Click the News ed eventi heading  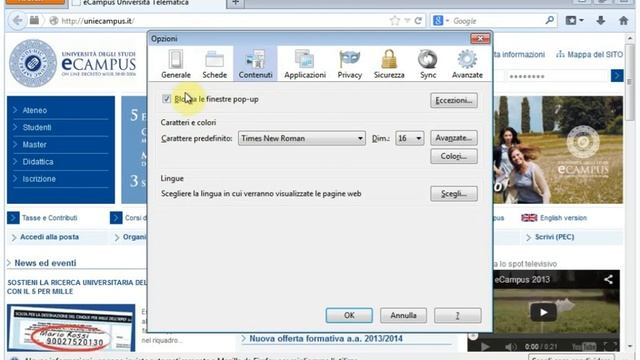click(x=45, y=263)
